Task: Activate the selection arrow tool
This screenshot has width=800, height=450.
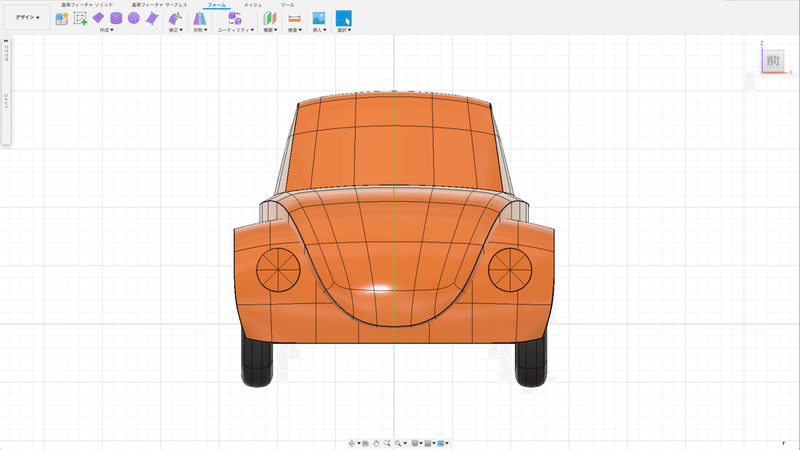Action: coord(343,18)
